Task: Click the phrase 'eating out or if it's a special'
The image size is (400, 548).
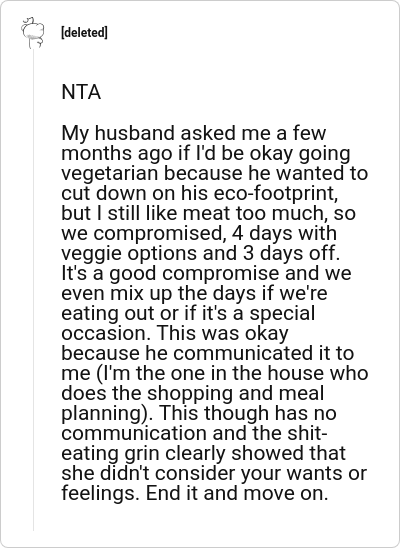Action: pyautogui.click(x=188, y=313)
